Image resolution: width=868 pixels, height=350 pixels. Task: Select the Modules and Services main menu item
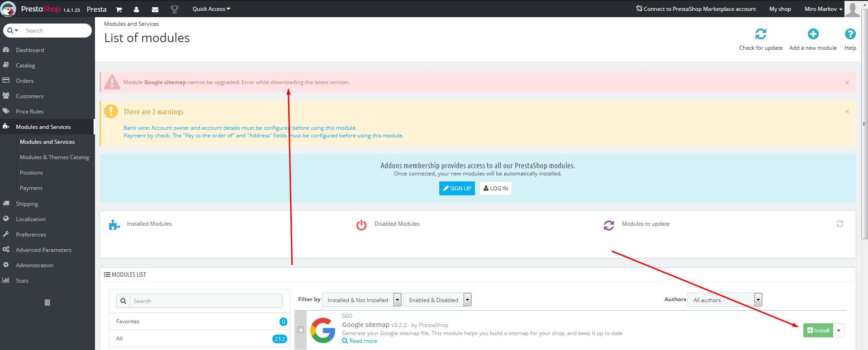[47, 127]
